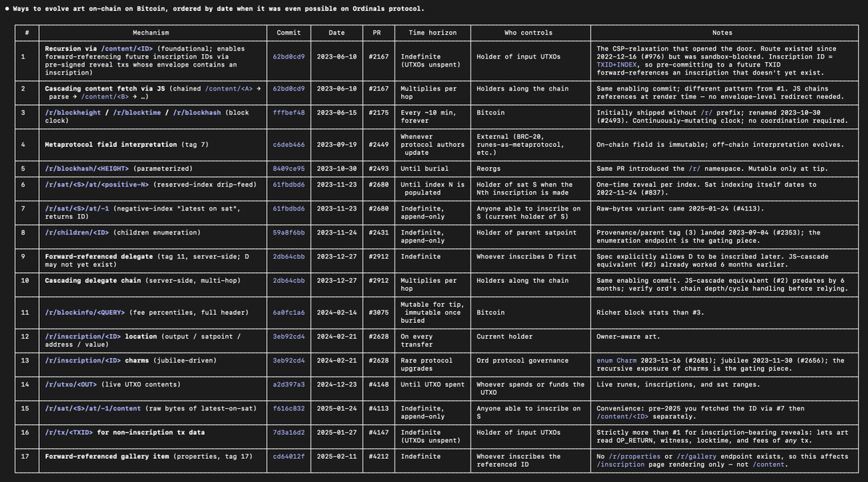868x482 pixels.
Task: Click 'Current holder' cell
Action: point(505,337)
